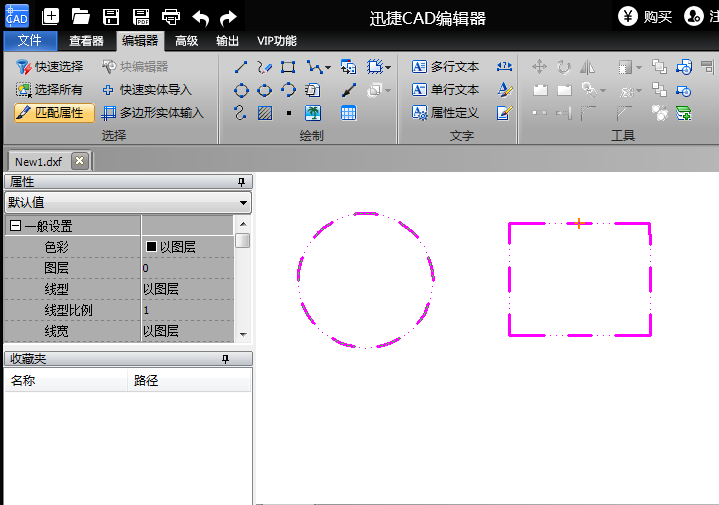The height and width of the screenshot is (505, 719).
Task: Click the edit attribute pencil icon
Action: pyautogui.click(x=504, y=113)
